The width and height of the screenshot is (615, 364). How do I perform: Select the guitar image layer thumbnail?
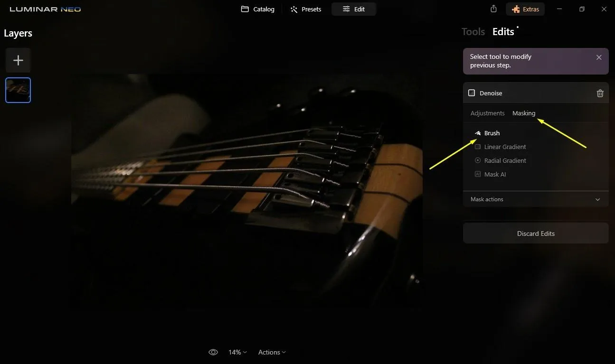[18, 90]
